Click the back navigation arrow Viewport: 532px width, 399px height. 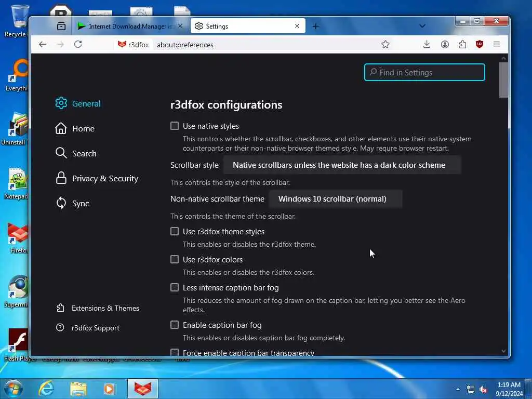(43, 45)
